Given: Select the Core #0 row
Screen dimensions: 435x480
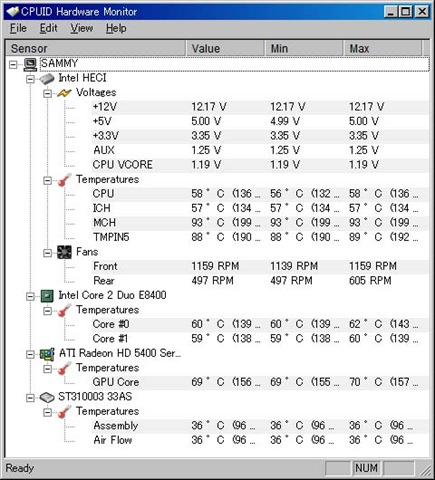Looking at the screenshot, I should click(x=260, y=324).
